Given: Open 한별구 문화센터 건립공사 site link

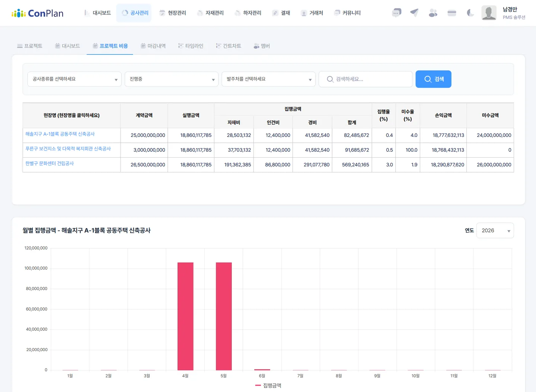Looking at the screenshot, I should pos(50,164).
